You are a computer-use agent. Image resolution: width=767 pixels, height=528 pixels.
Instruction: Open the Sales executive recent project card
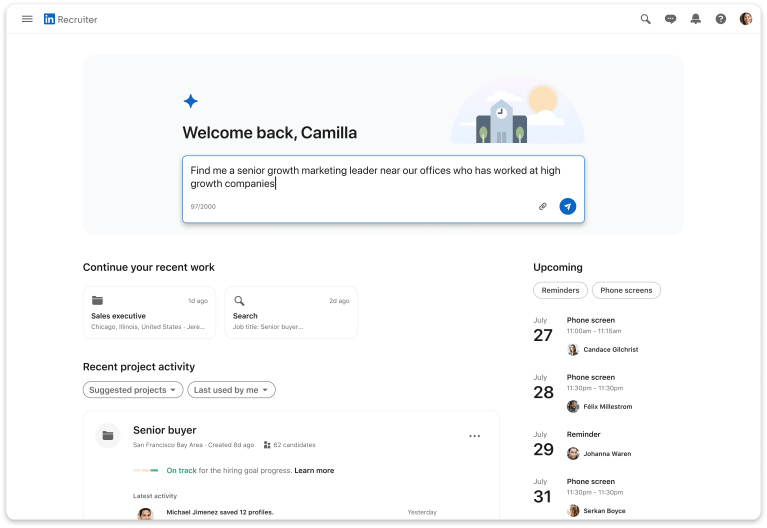pos(149,313)
